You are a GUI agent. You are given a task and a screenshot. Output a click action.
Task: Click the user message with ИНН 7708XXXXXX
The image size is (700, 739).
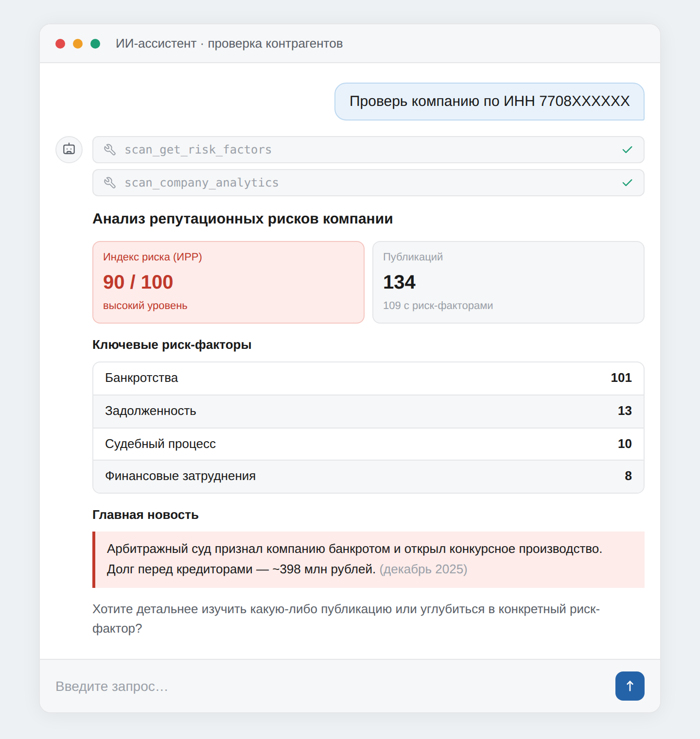click(490, 102)
